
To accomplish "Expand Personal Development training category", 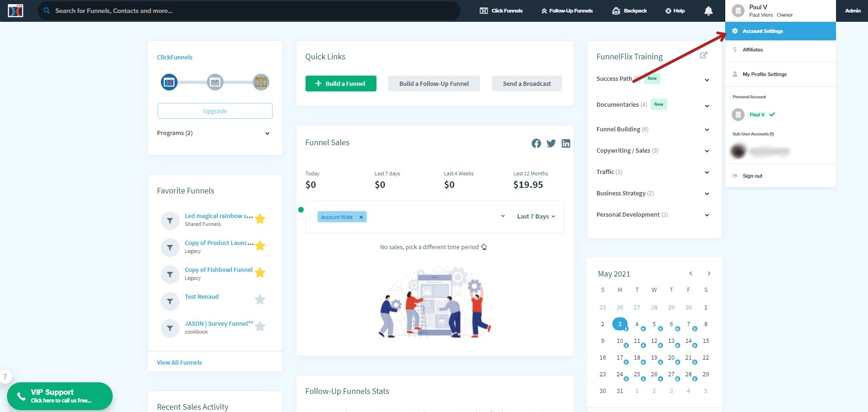I will 707,215.
